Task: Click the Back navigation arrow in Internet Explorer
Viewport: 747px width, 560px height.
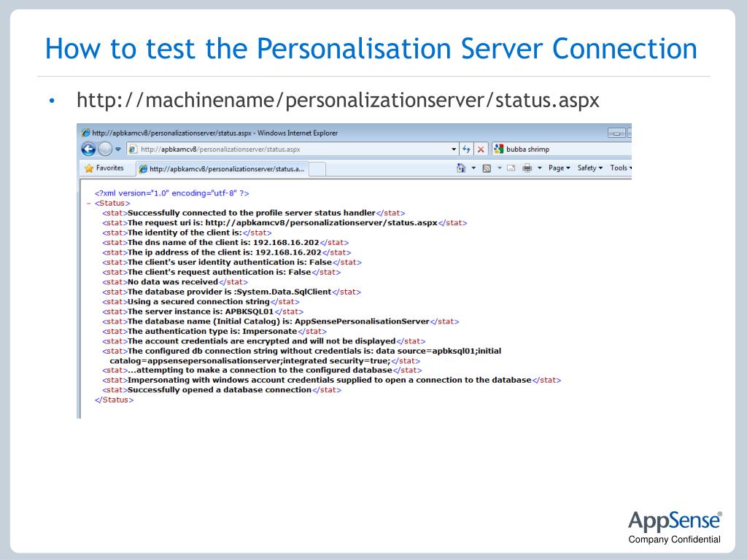Action: click(x=88, y=149)
